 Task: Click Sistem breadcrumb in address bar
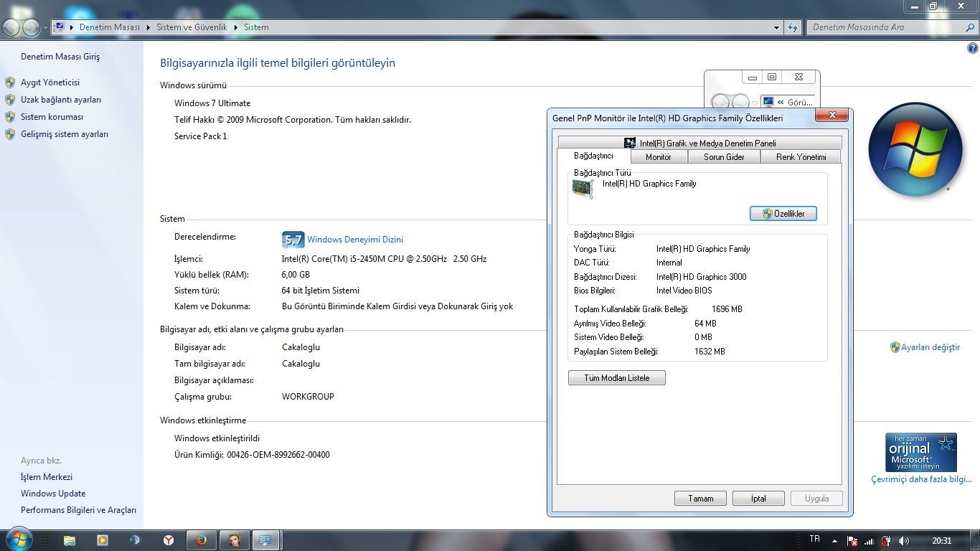[x=256, y=27]
